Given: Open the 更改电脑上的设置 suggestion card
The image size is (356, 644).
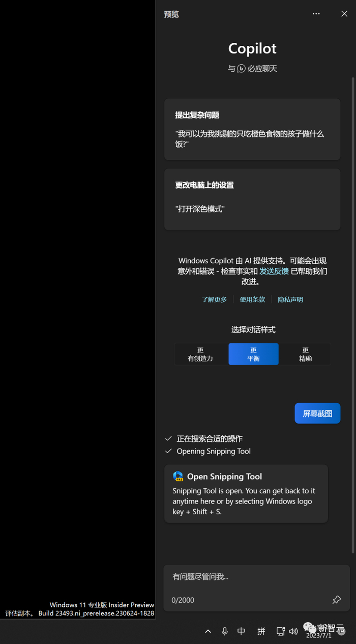Looking at the screenshot, I should pos(252,200).
